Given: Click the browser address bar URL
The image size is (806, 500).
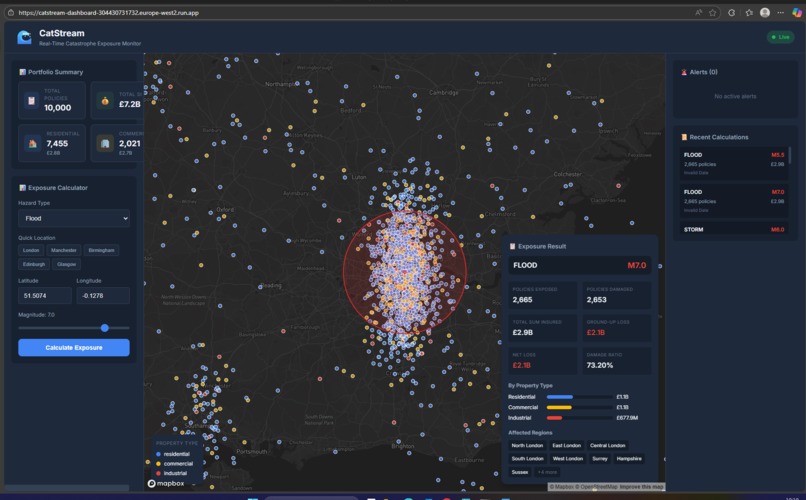Looking at the screenshot, I should click(x=108, y=13).
